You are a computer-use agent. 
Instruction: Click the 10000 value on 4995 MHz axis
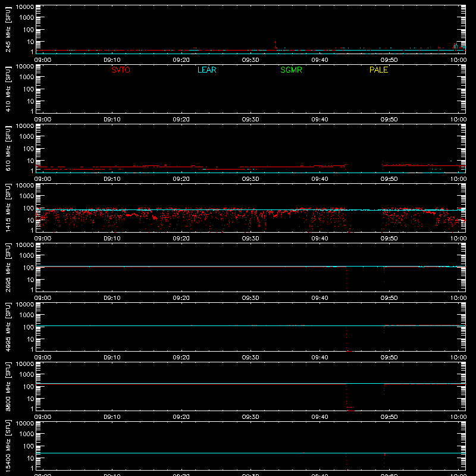click(25, 305)
